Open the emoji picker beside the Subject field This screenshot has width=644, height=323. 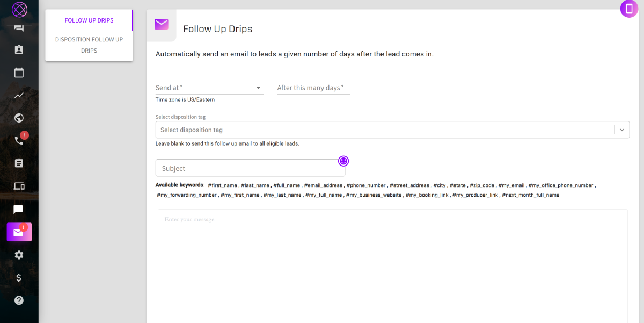(x=343, y=161)
